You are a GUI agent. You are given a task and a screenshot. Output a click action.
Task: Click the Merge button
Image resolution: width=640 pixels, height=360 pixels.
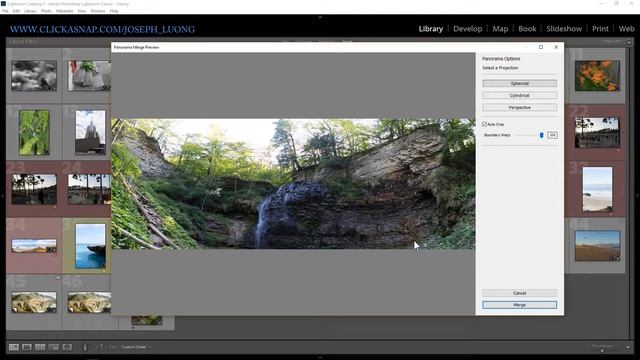519,305
